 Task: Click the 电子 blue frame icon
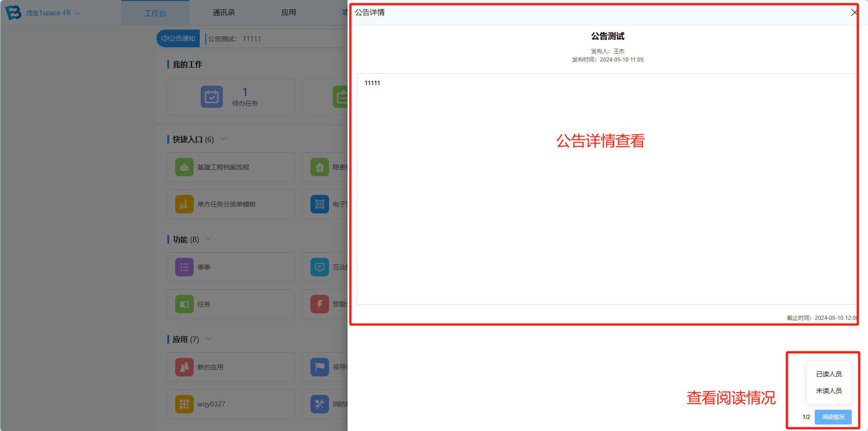(x=320, y=204)
